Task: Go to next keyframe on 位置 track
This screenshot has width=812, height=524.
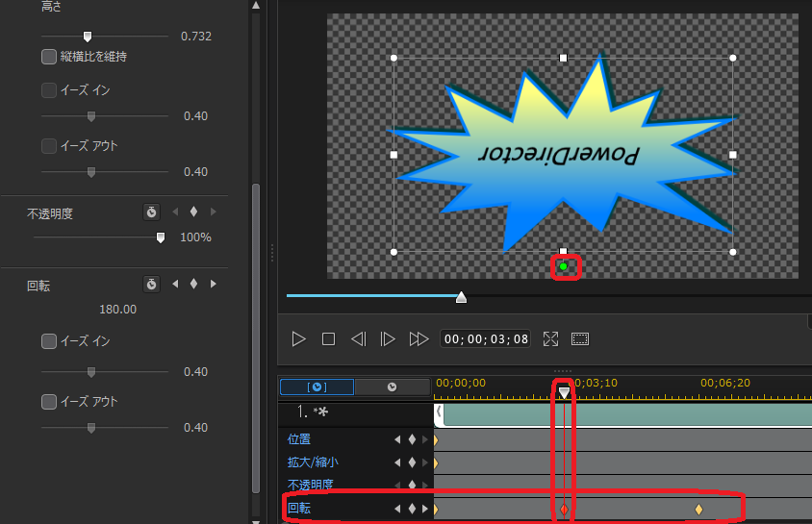Action: pos(425,439)
